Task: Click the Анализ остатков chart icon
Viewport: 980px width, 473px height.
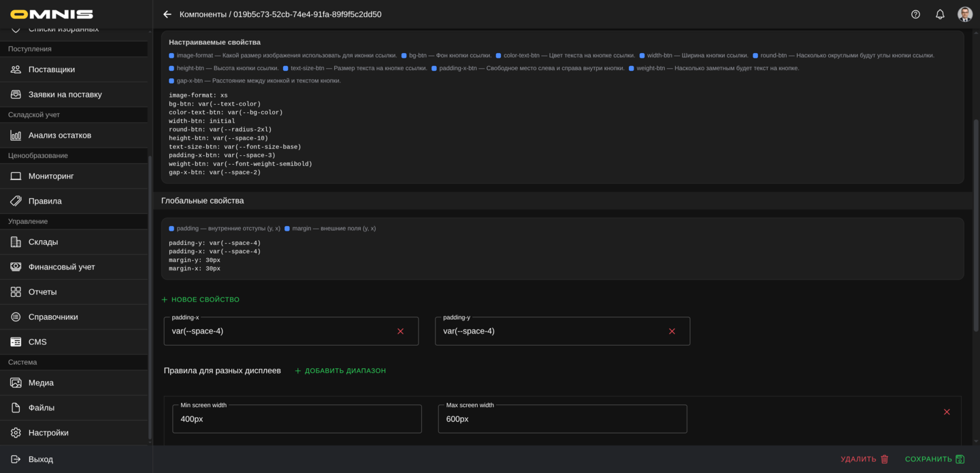Action: [x=16, y=135]
